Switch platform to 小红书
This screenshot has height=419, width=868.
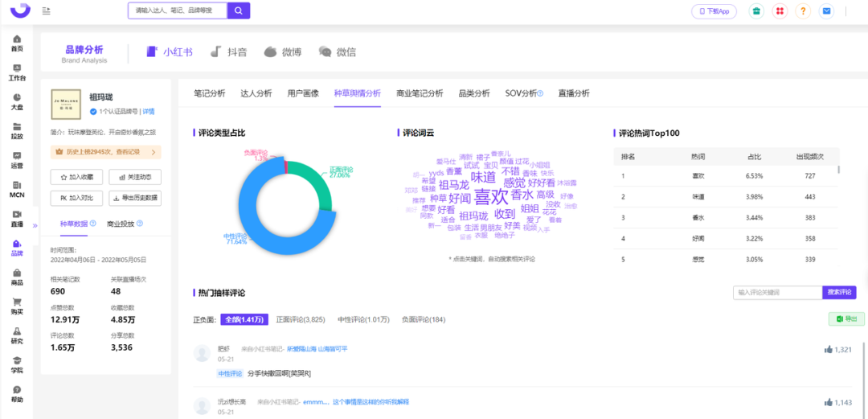click(x=170, y=52)
